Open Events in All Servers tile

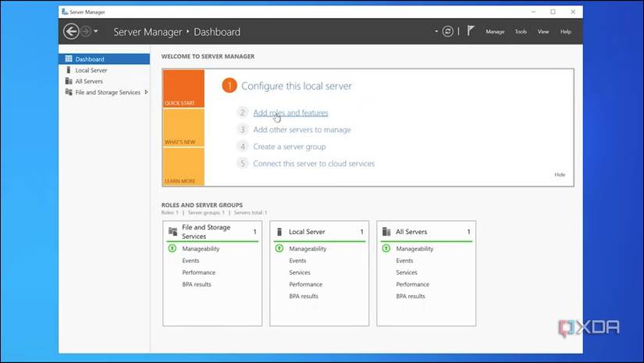pyautogui.click(x=404, y=261)
